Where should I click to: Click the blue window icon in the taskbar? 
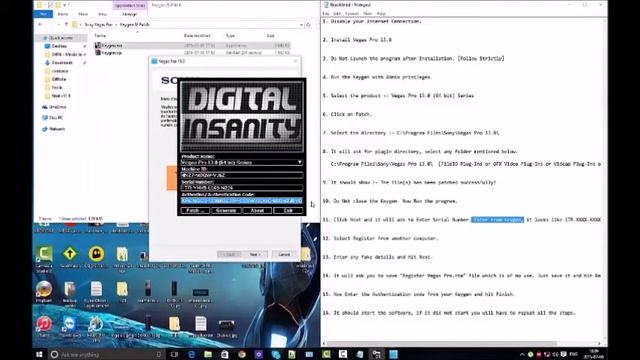tap(393, 354)
